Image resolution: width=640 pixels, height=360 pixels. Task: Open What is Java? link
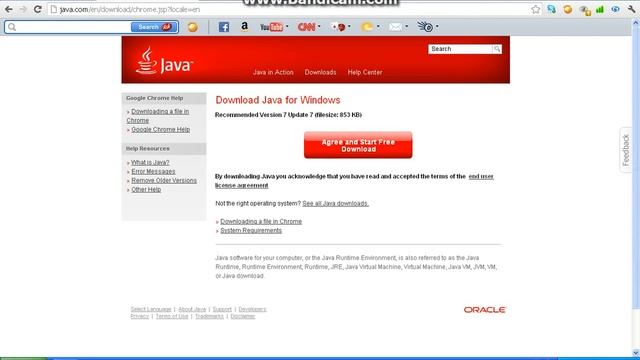coord(150,162)
